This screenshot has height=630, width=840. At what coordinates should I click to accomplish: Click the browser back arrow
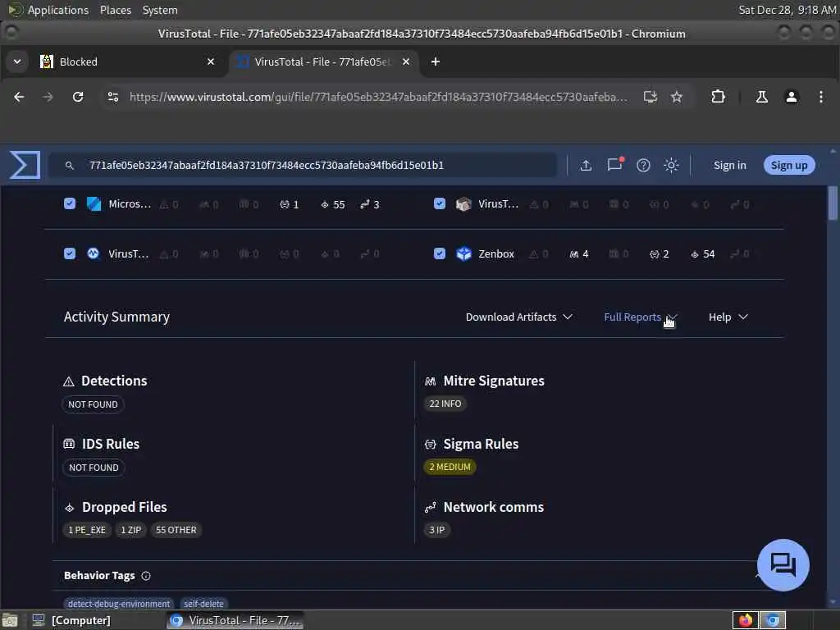19,97
